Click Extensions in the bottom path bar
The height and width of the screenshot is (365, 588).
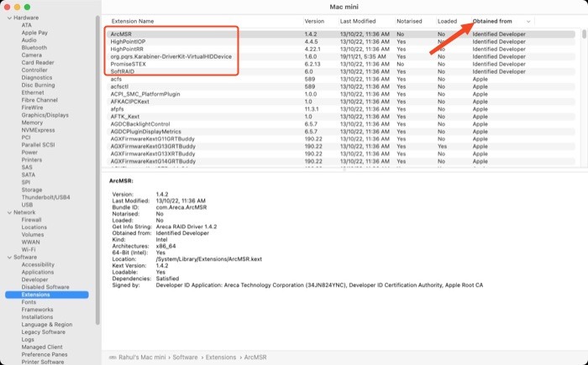click(x=221, y=357)
